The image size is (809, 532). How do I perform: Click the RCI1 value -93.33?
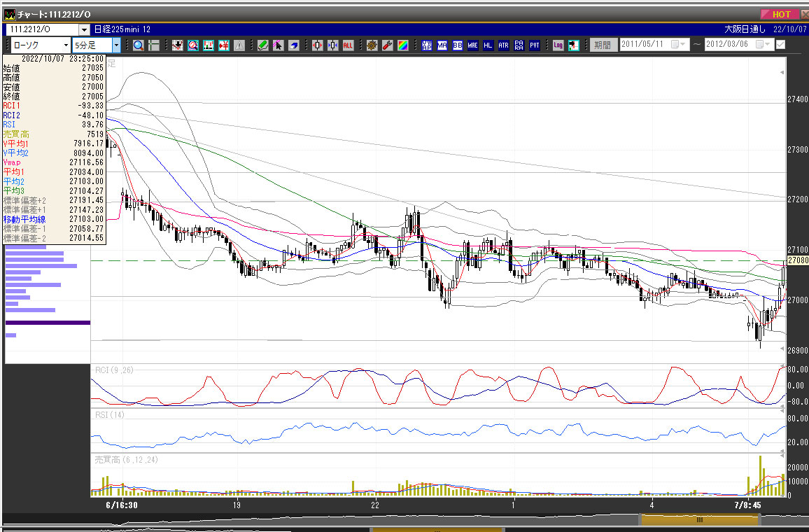tap(91, 106)
